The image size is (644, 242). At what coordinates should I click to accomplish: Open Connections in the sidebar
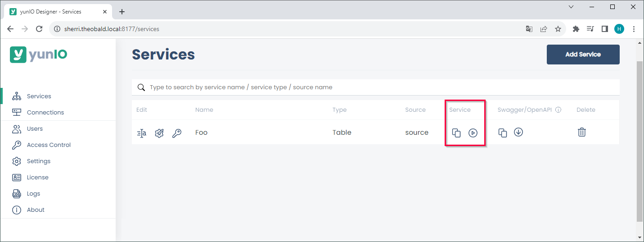45,112
